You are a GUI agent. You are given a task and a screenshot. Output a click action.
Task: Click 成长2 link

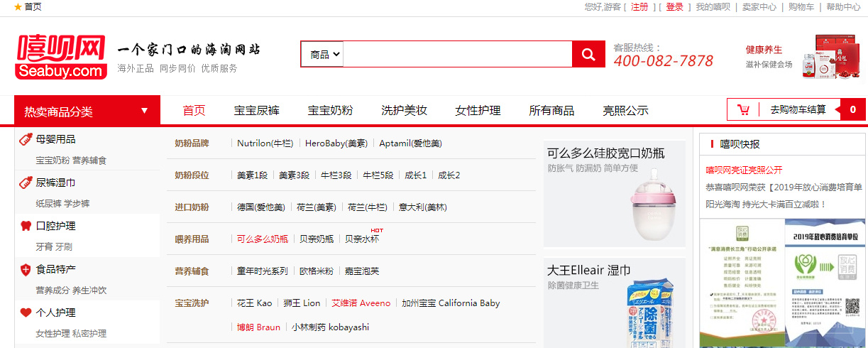coord(449,175)
